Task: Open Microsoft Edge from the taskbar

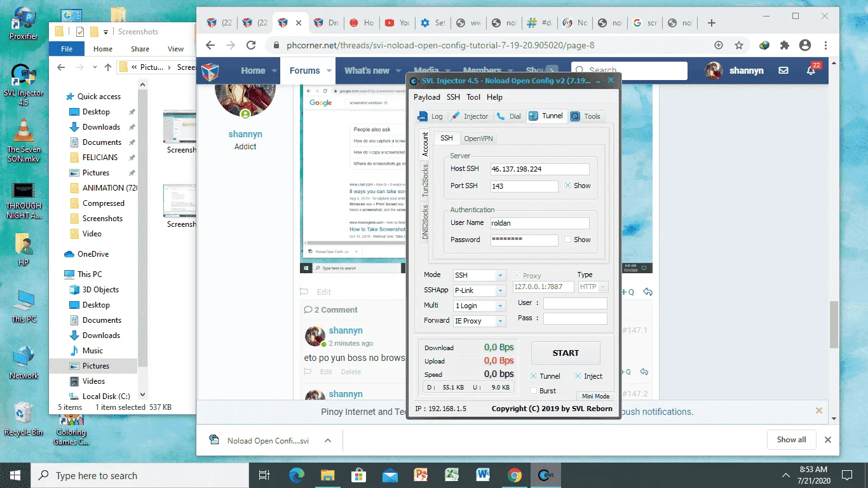Action: pos(296,475)
